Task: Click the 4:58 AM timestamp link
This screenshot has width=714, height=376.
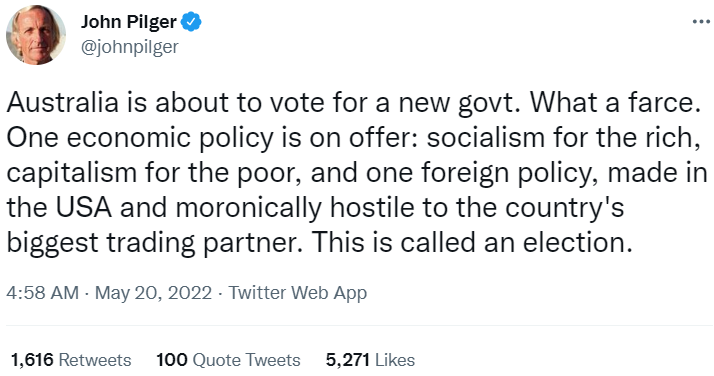Action: [42, 293]
